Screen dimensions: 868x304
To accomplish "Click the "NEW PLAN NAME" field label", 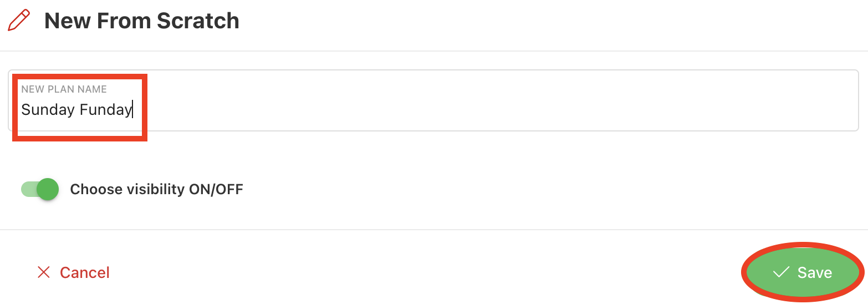I will point(64,89).
